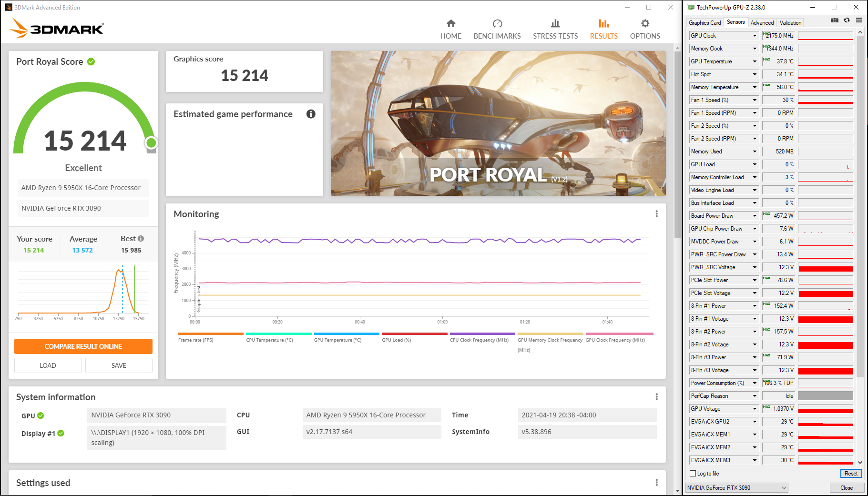
Task: Toggle GPU Load (%) legend series
Action: pyautogui.click(x=414, y=337)
